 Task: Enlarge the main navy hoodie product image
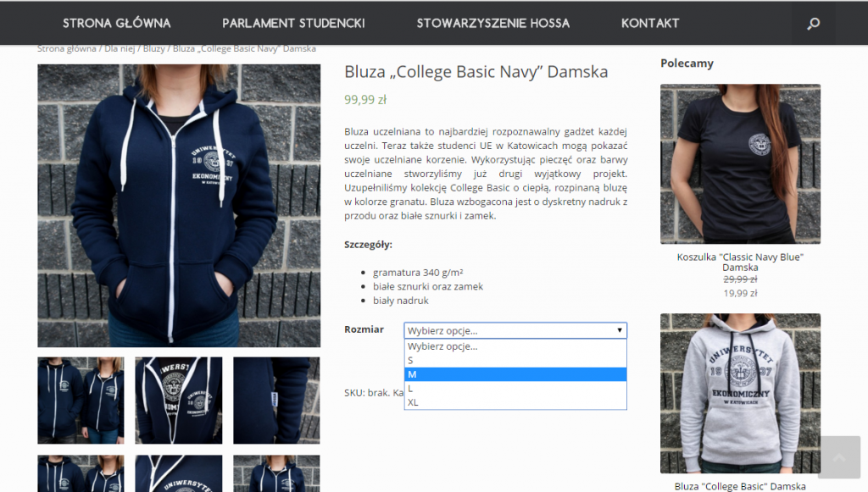pyautogui.click(x=179, y=206)
